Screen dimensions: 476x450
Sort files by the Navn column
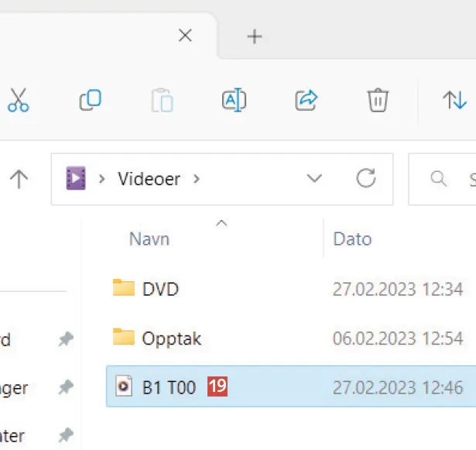tap(149, 239)
